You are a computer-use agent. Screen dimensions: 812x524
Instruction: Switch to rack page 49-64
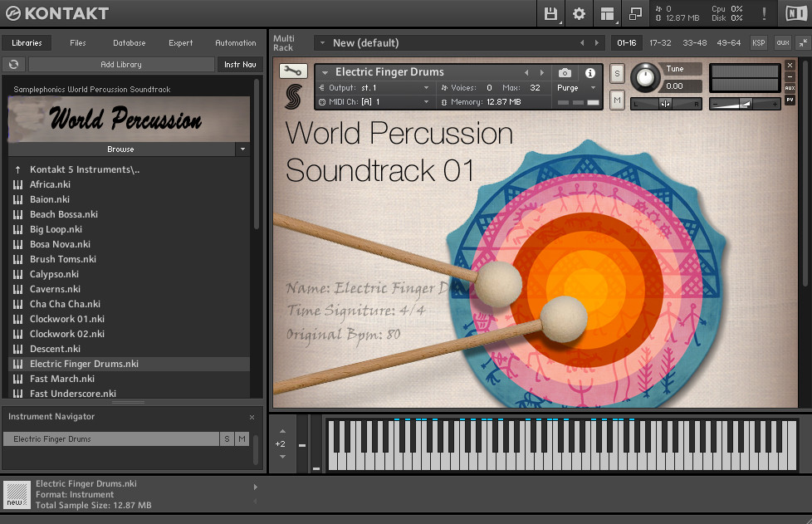click(729, 43)
